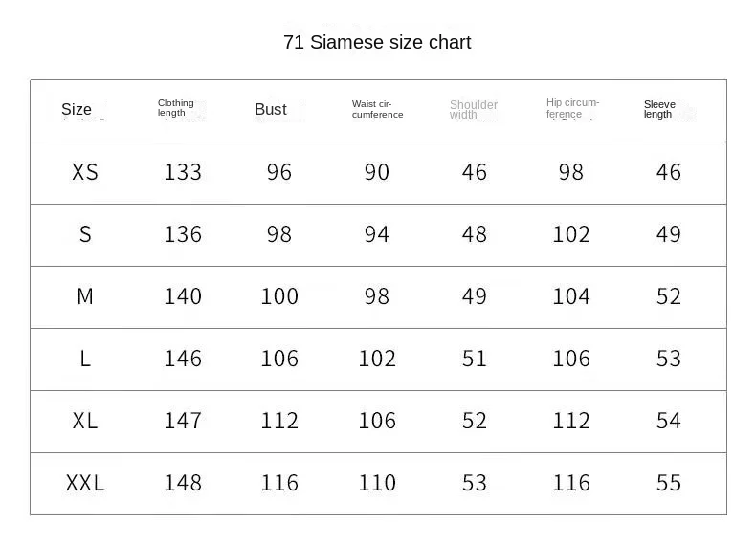Select the L size row label
The height and width of the screenshot is (545, 756).
click(85, 359)
